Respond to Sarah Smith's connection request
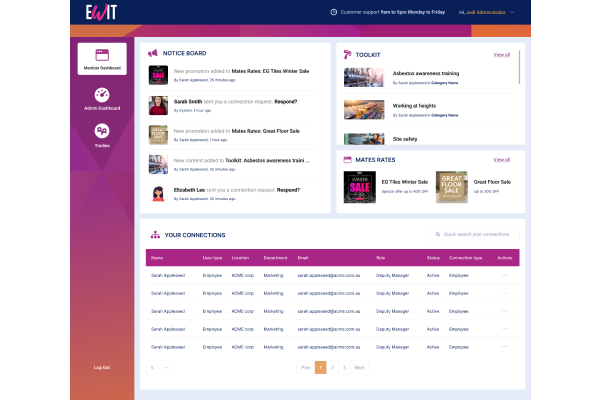The width and height of the screenshot is (600, 400). point(285,102)
